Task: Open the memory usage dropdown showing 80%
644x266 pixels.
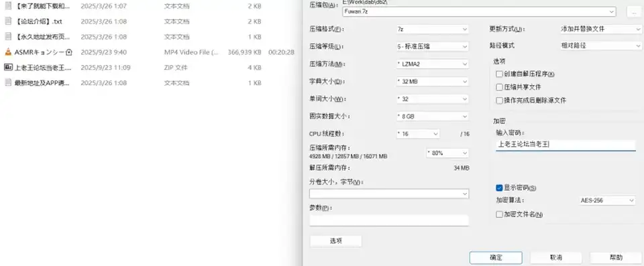Action: pos(447,153)
